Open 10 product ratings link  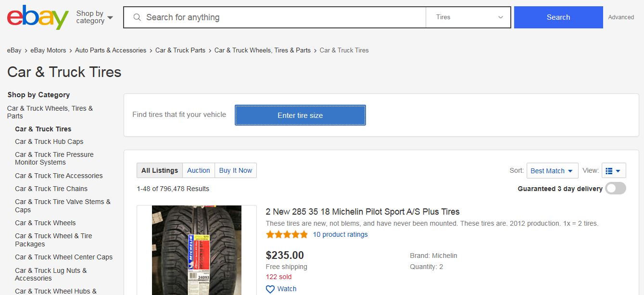coord(340,235)
